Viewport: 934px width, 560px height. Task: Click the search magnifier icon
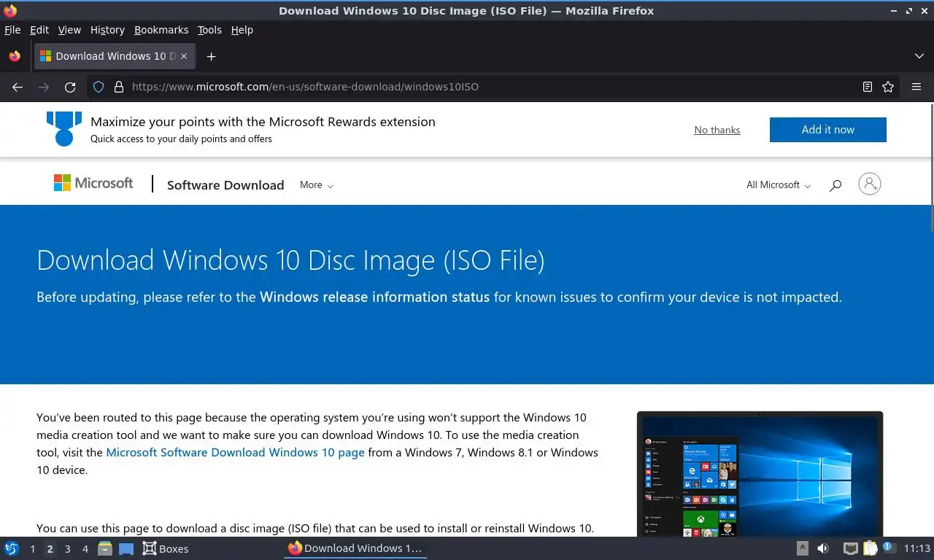pyautogui.click(x=835, y=185)
